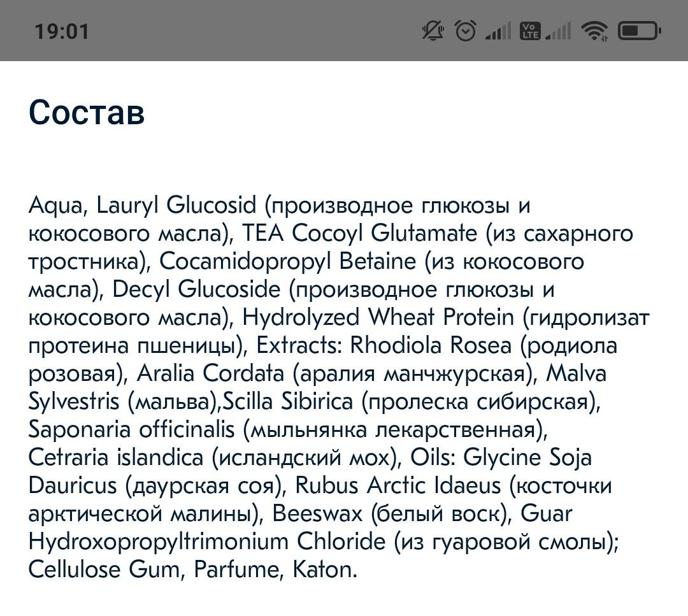Image resolution: width=688 pixels, height=616 pixels.
Task: Tap Saponaria officinalis in the composition
Action: pos(132,429)
